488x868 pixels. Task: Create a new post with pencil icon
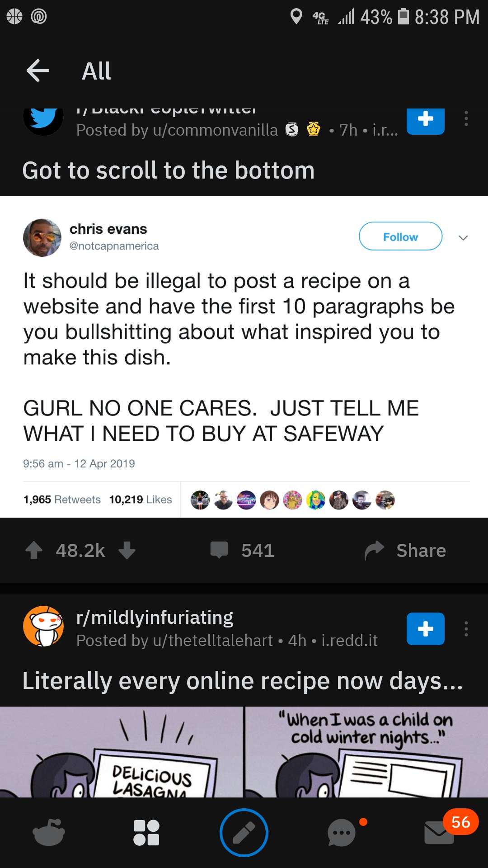pyautogui.click(x=244, y=832)
